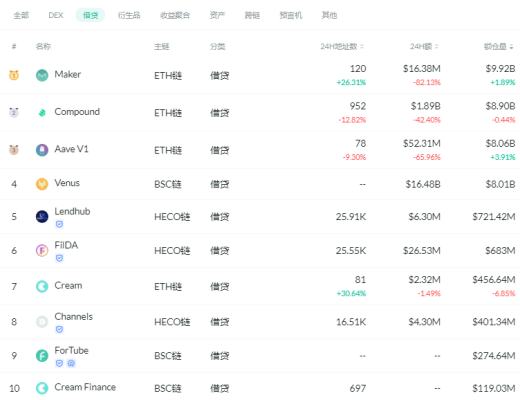Screen dimensions: 520x400
Task: Click the HECO链 cell in Lendhub row
Action: tap(172, 217)
